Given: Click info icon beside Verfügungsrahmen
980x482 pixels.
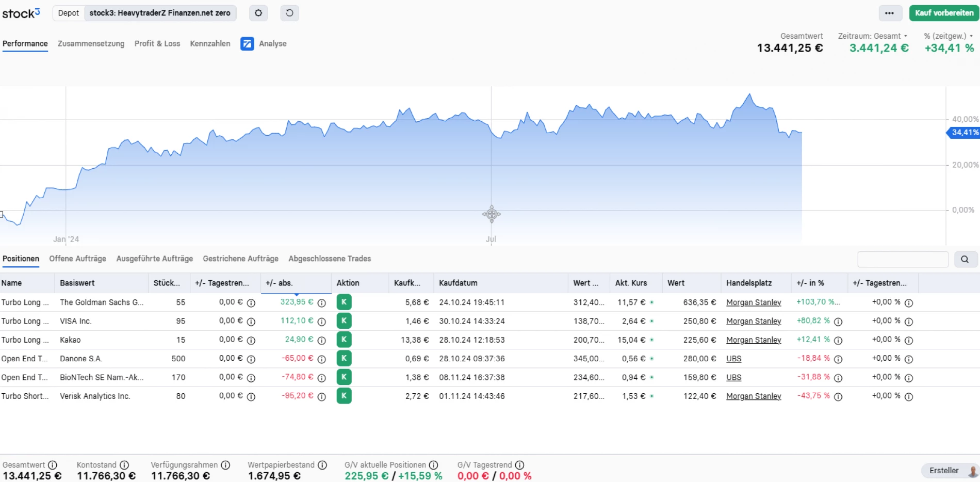Looking at the screenshot, I should 225,465.
